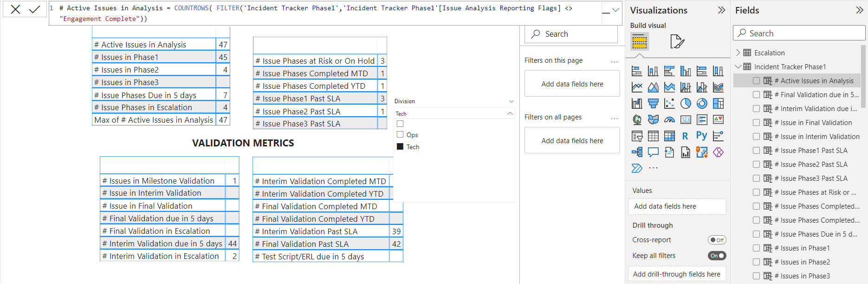
Task: Select the clustered bar chart visual
Action: click(669, 71)
